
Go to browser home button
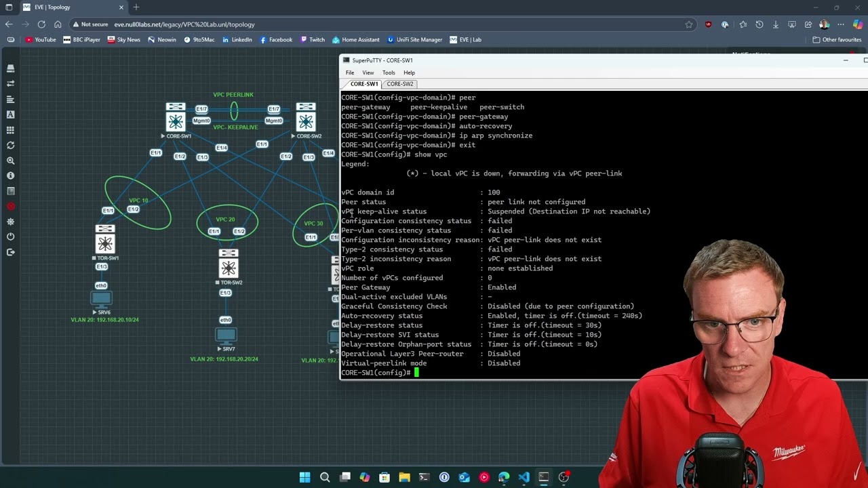click(x=58, y=24)
